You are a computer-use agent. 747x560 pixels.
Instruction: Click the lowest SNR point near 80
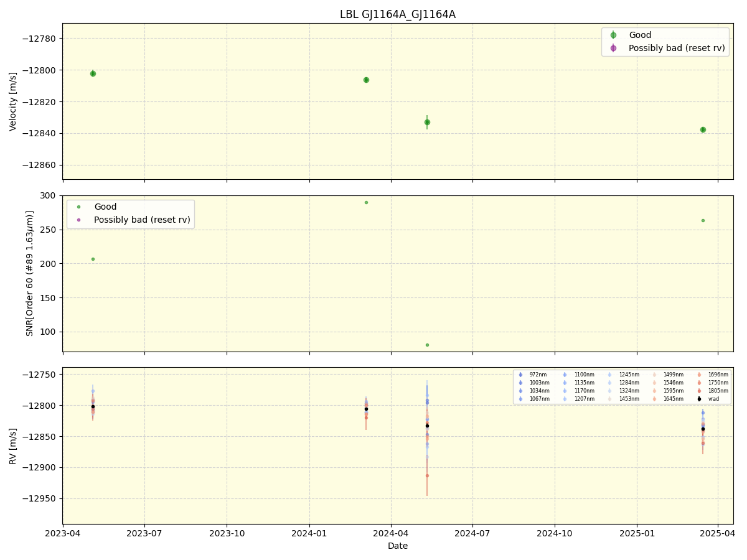tap(427, 345)
